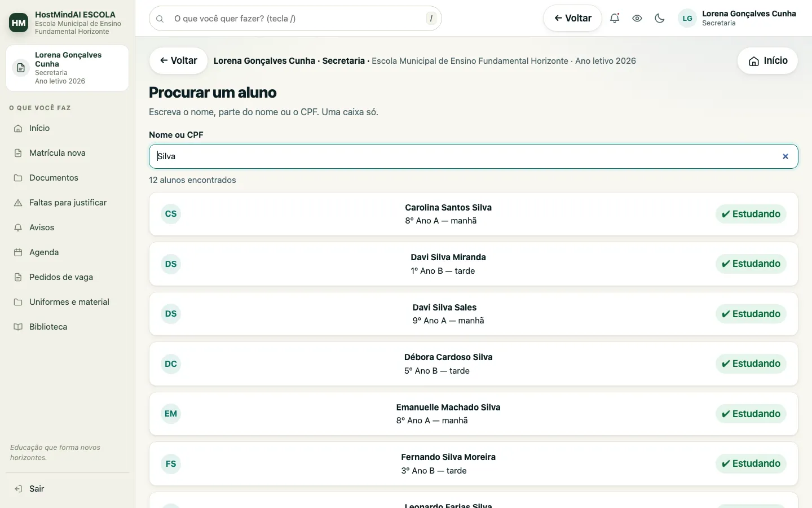Click Voltar button beside breadcrumb
Screen dimensions: 812x508
178,60
